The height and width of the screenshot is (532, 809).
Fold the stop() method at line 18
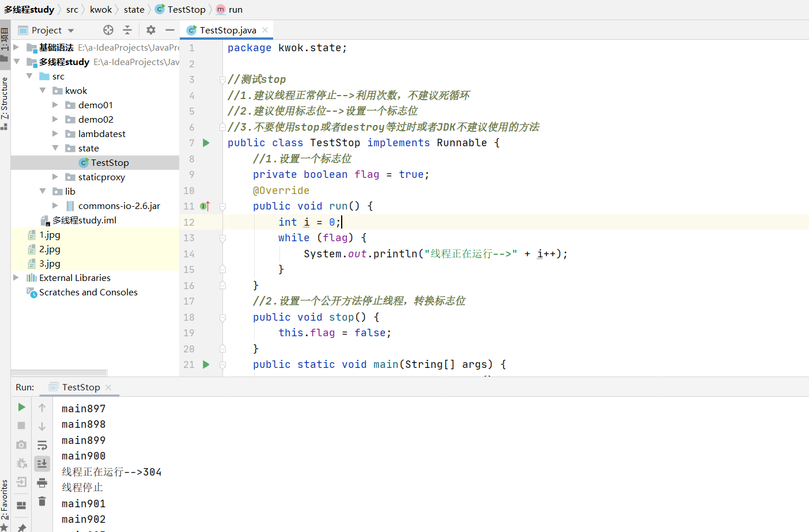pos(222,317)
